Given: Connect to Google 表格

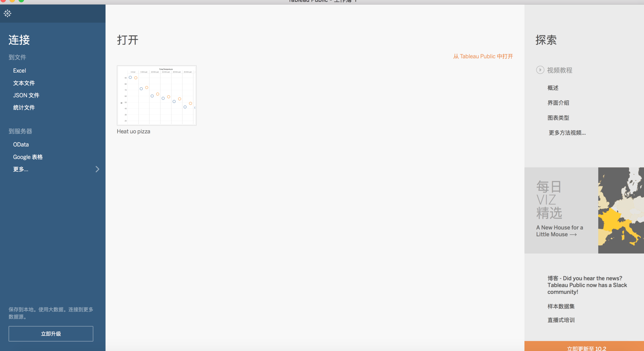Looking at the screenshot, I should pyautogui.click(x=28, y=157).
